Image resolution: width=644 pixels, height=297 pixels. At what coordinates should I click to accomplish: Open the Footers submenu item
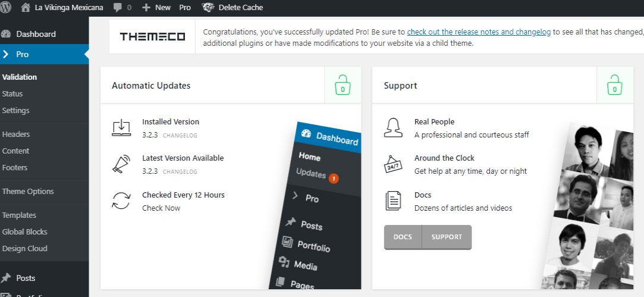15,167
